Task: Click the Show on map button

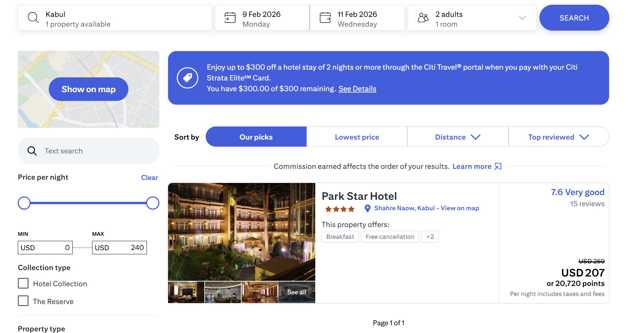Action: (x=88, y=89)
